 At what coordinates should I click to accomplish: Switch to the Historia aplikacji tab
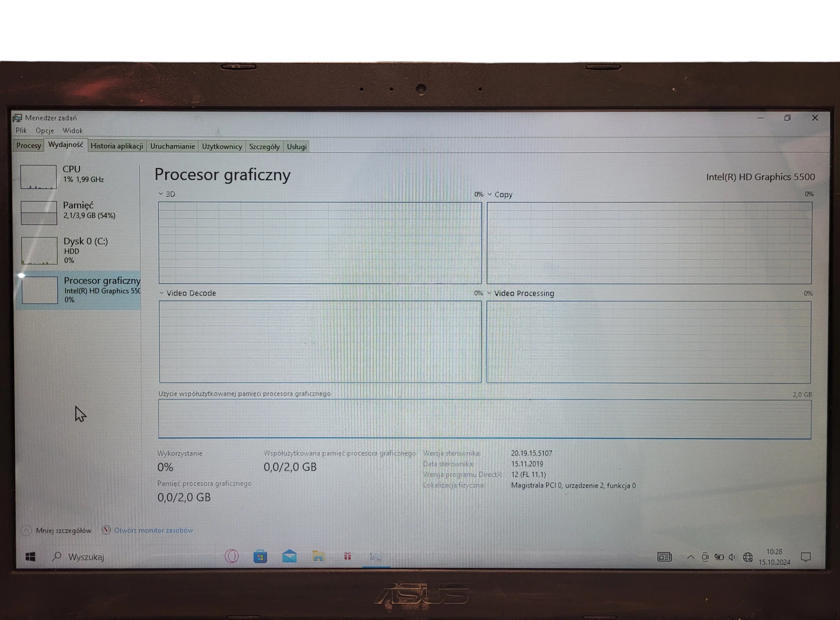(117, 146)
